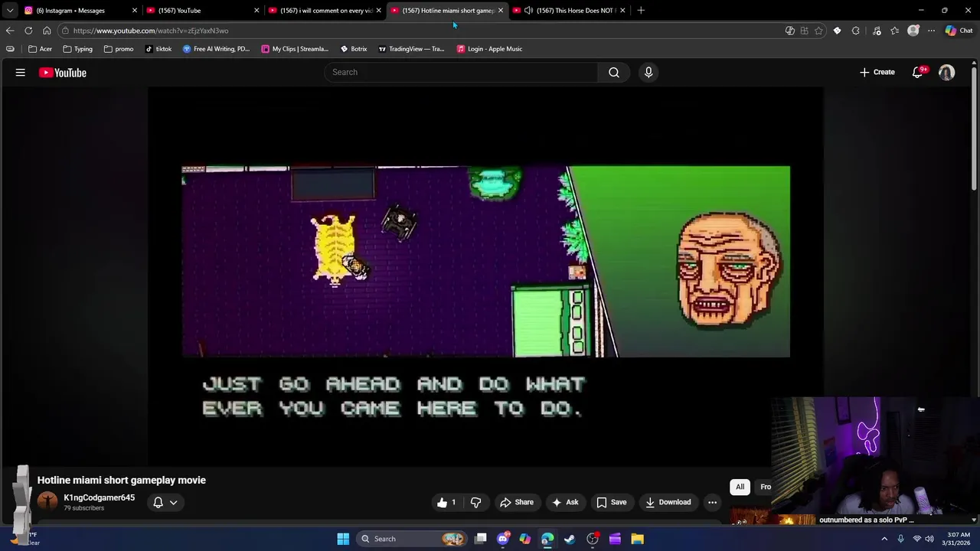
Task: Click the URL address bar
Action: [x=421, y=31]
